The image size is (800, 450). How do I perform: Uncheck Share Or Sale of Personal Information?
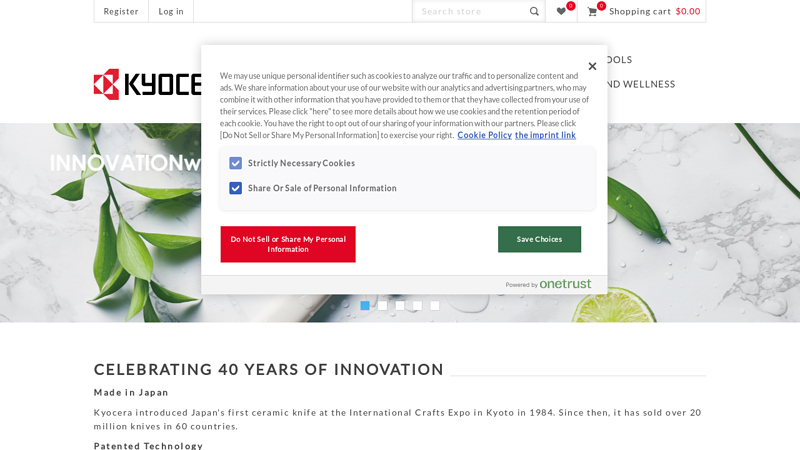(x=236, y=188)
